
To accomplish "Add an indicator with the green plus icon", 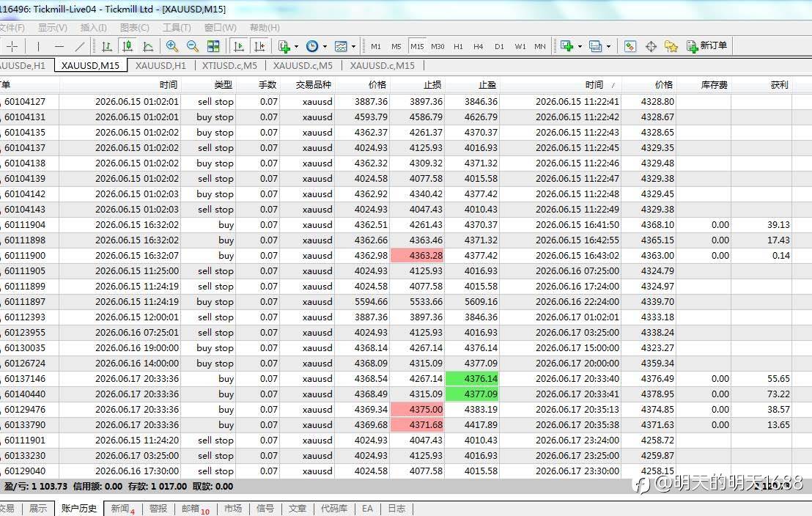I will [284, 46].
